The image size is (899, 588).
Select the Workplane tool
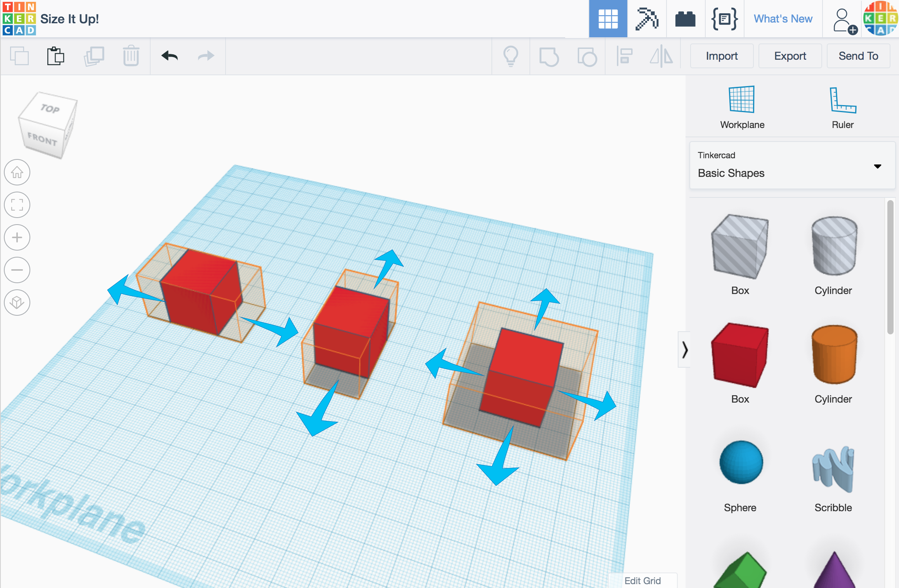tap(742, 107)
